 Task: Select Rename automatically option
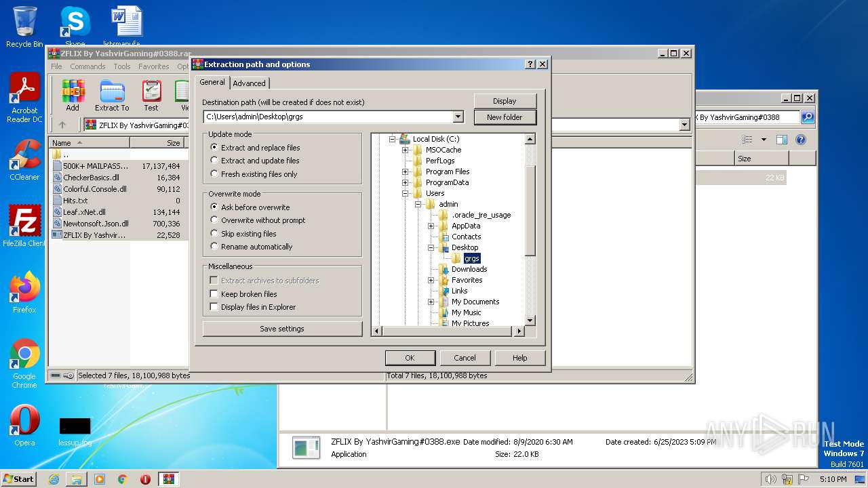click(251, 247)
